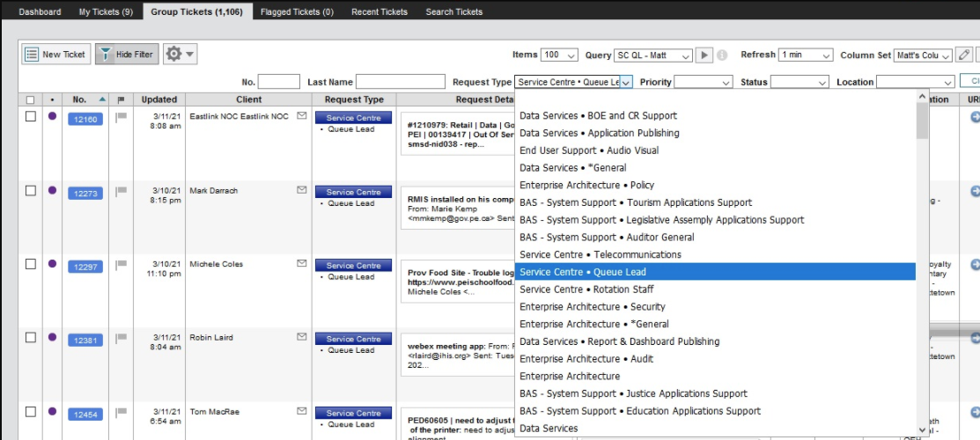Click the query info icon
The image size is (980, 440).
point(722,55)
